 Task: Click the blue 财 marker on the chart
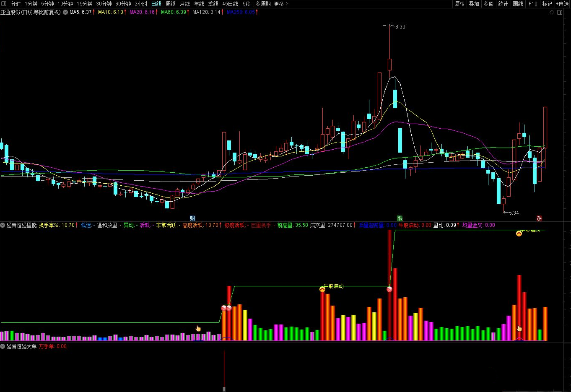point(192,218)
